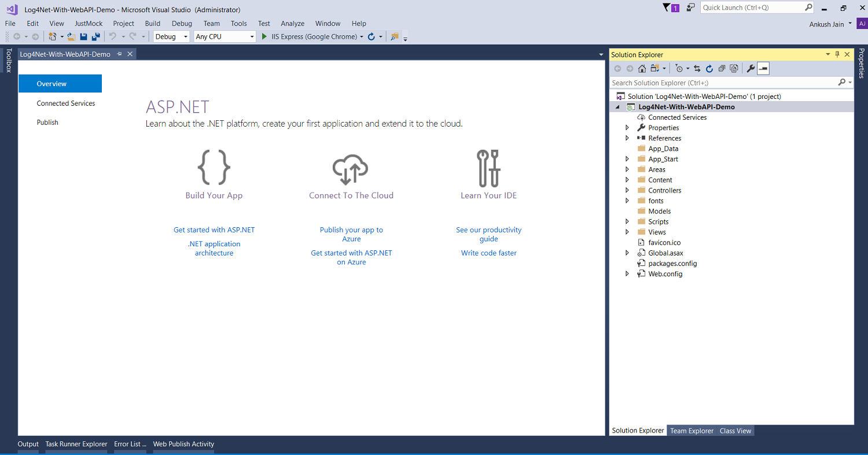Open Get started with ASP.NET on Azure link
The image size is (868, 455).
click(x=351, y=257)
